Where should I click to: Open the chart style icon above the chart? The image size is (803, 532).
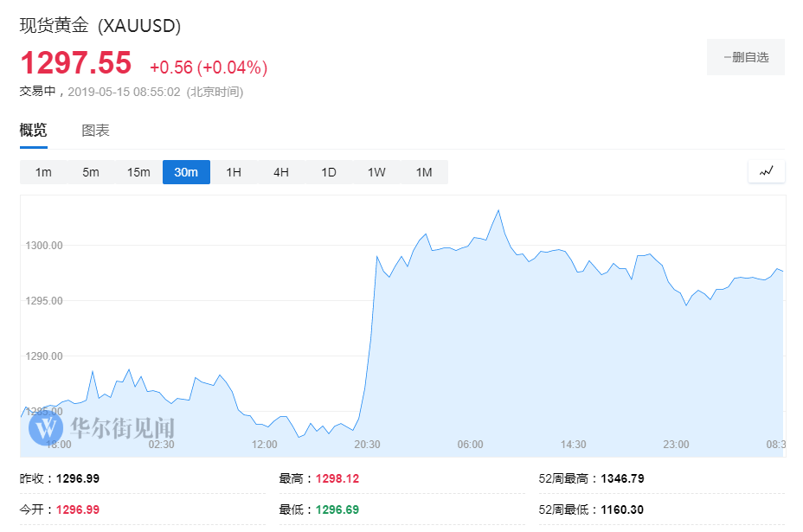pyautogui.click(x=765, y=171)
